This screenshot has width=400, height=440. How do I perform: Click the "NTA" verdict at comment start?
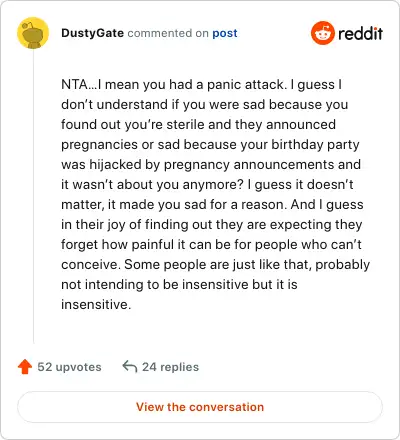(74, 84)
